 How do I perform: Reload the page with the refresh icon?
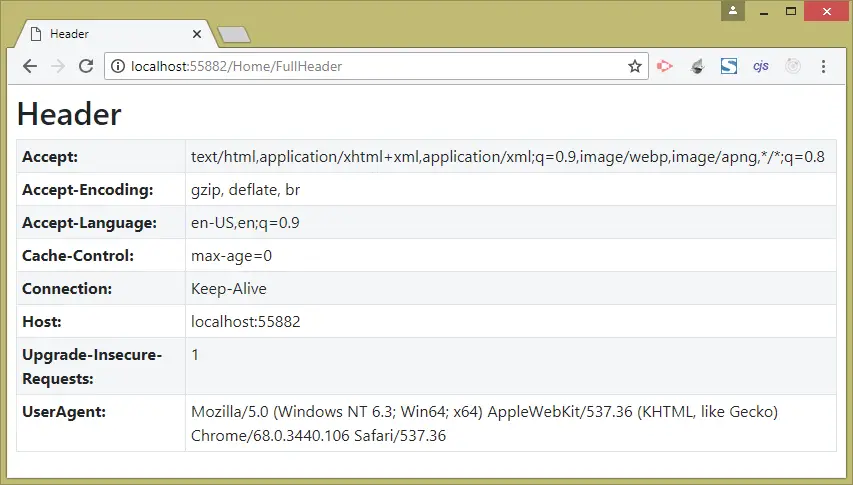click(x=86, y=66)
